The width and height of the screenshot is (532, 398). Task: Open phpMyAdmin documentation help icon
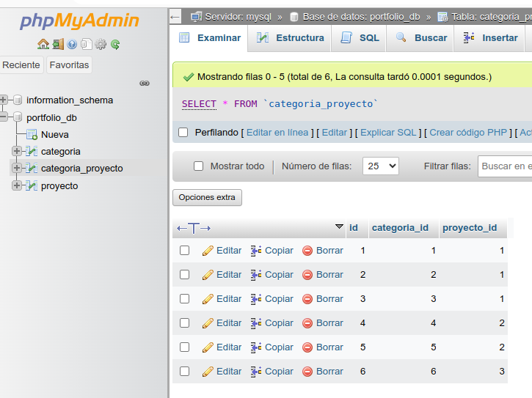point(72,45)
